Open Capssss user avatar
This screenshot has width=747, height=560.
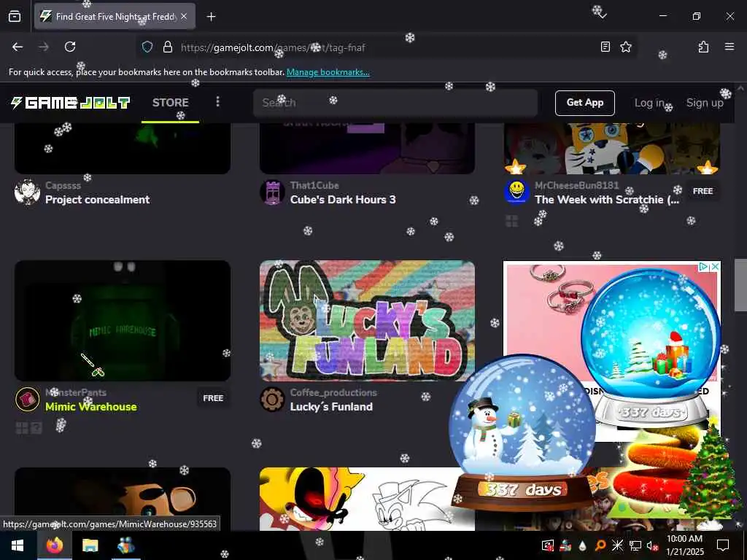27,192
